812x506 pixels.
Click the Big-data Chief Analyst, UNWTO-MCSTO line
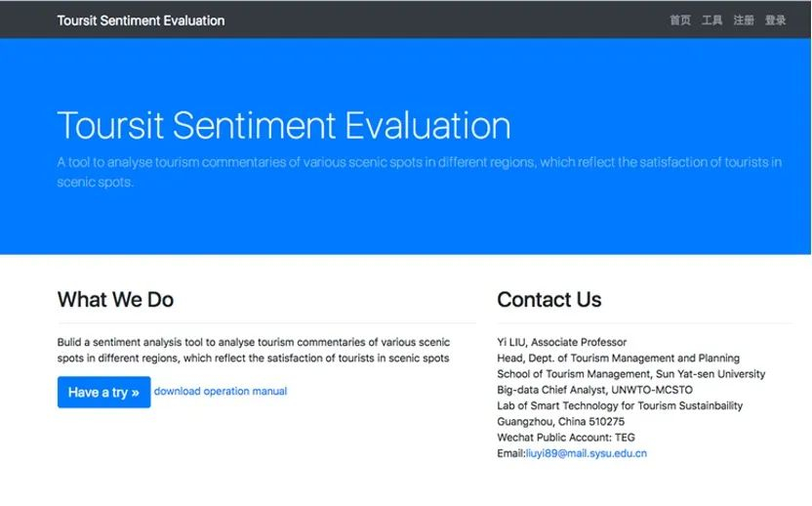[595, 390]
